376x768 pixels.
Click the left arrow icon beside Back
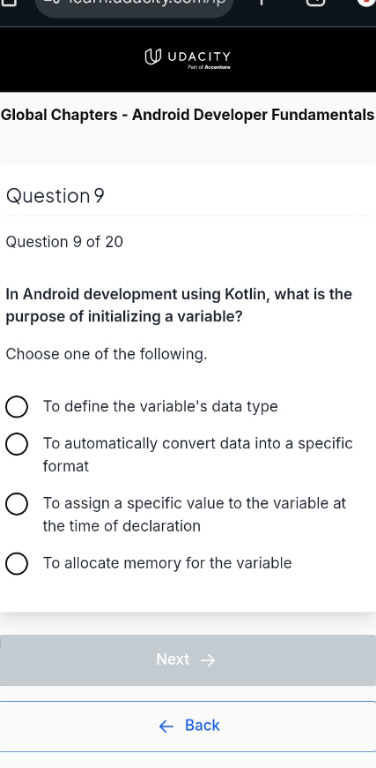(166, 726)
